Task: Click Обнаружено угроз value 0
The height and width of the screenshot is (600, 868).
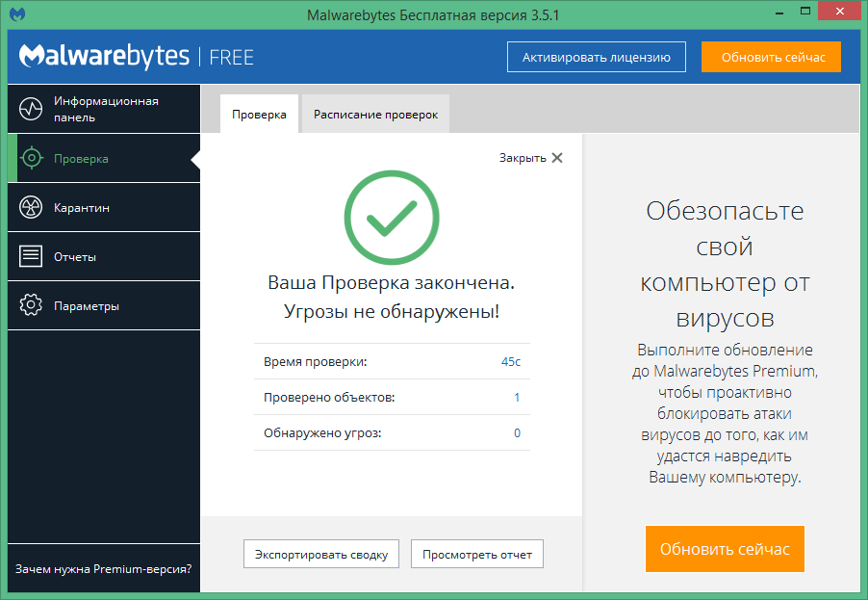Action: (x=517, y=433)
